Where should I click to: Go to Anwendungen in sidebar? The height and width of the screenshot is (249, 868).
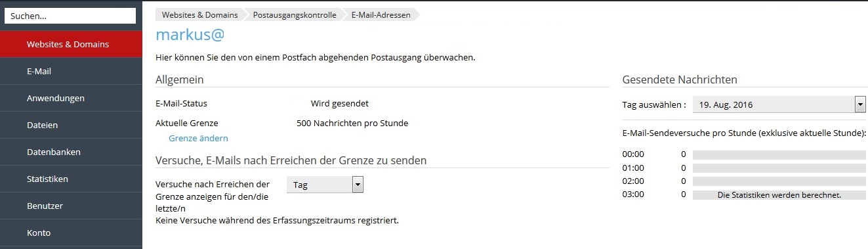[x=71, y=99]
